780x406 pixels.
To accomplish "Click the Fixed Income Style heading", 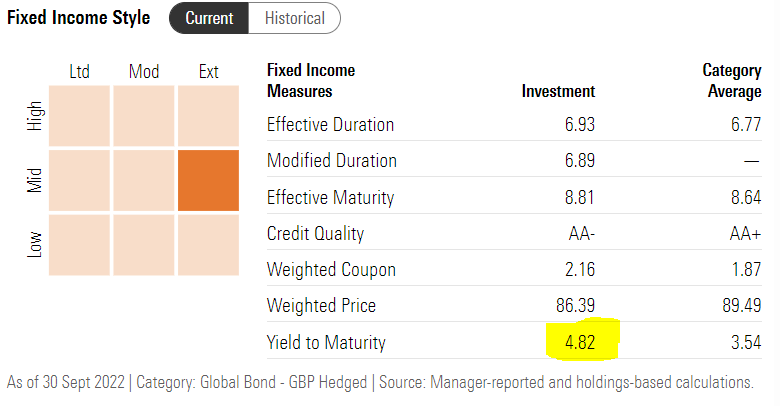I will [79, 18].
